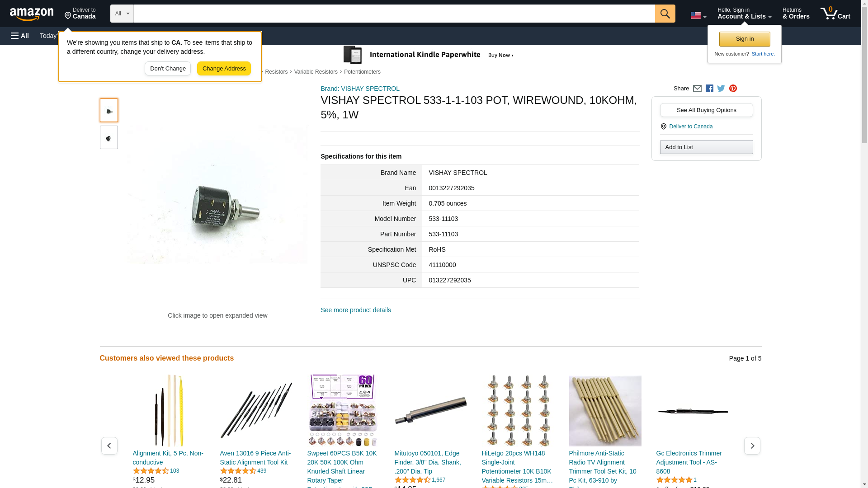Share product via email icon
868x488 pixels.
(x=697, y=89)
